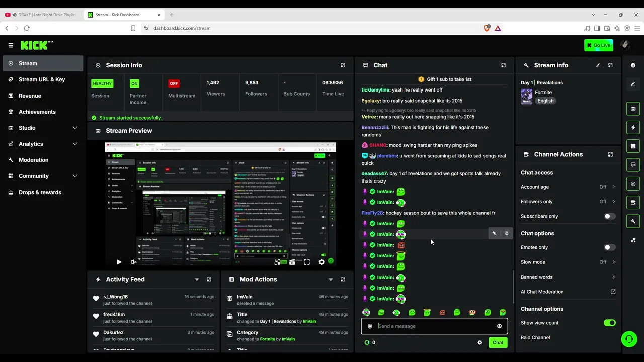Click the Go Live button
The height and width of the screenshot is (362, 644).
[599, 45]
